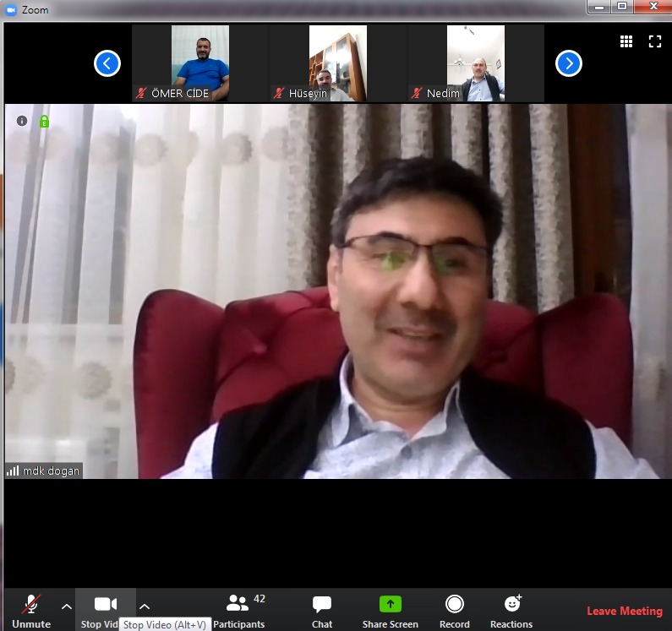672x631 pixels.
Task: Start recording the meeting
Action: [454, 610]
